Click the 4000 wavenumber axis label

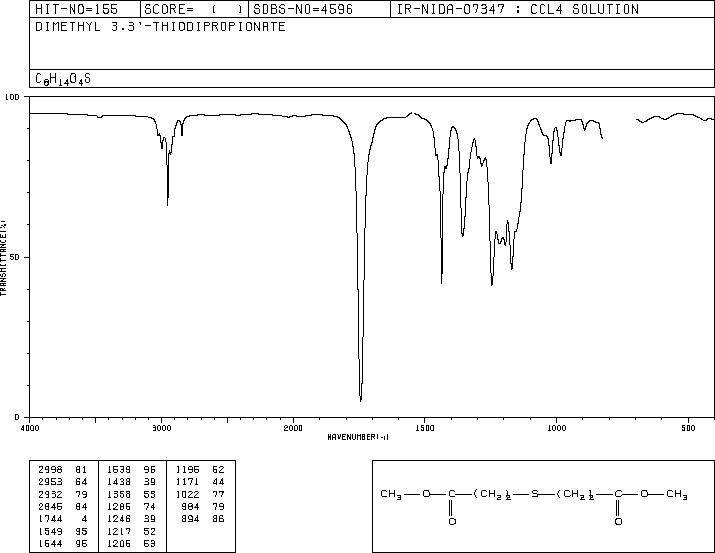(x=30, y=428)
